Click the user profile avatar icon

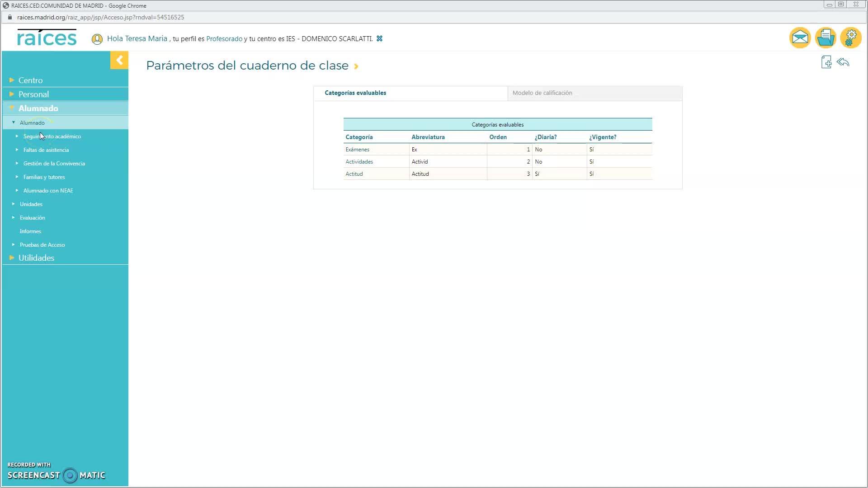point(97,39)
